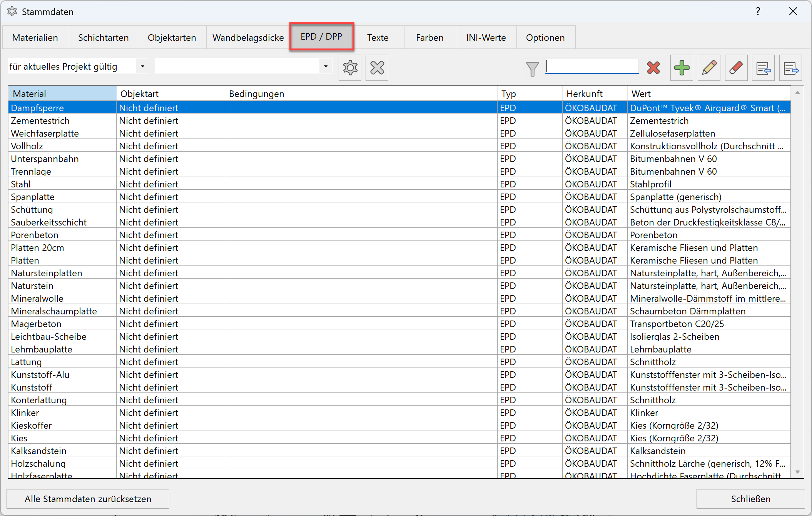Select the Vollholz row
The image size is (812, 516).
point(399,146)
